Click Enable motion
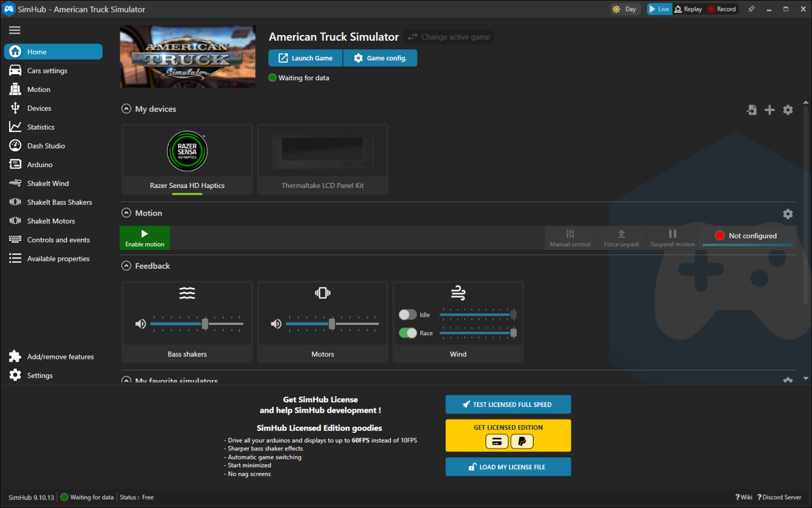Viewport: 812px width, 508px height. pyautogui.click(x=145, y=238)
